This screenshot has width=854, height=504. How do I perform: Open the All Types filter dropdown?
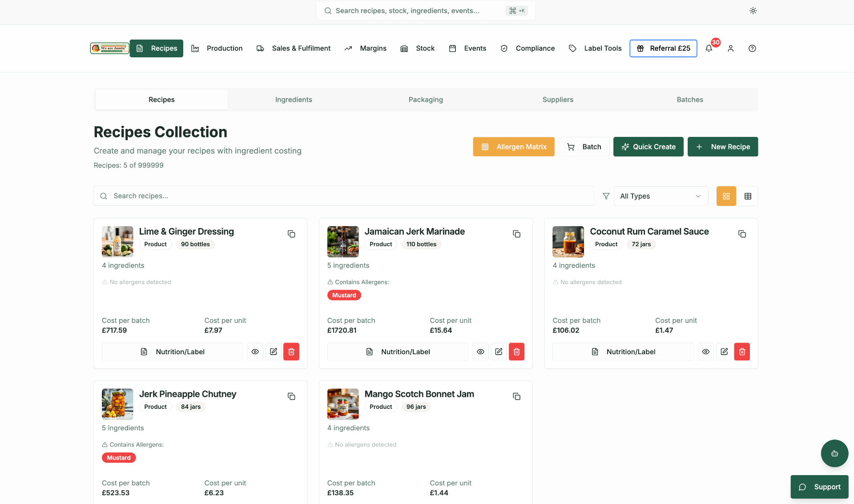pos(661,196)
